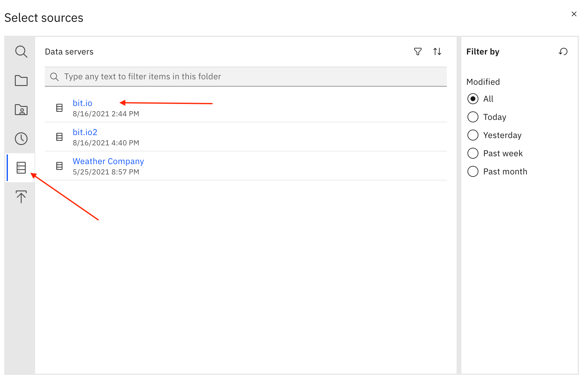Screen dimensions: 588x390
Task: Open the bit.io2 data server link
Action: coord(85,132)
